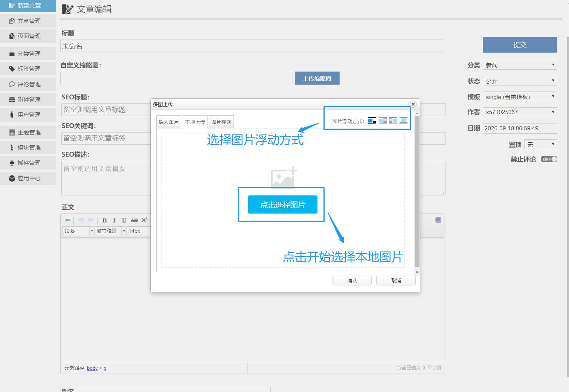Cancel dialog with 取消 button
This screenshot has width=569, height=392.
tap(396, 281)
